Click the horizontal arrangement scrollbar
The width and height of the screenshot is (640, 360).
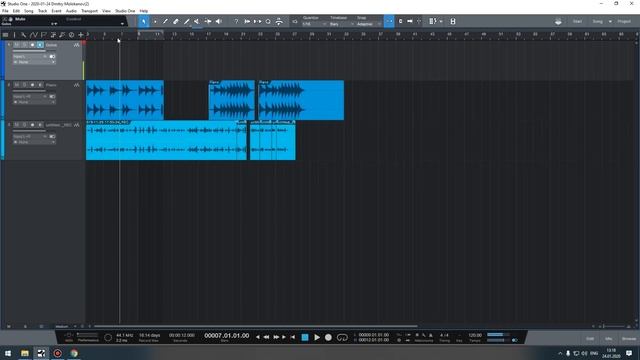click(x=256, y=326)
